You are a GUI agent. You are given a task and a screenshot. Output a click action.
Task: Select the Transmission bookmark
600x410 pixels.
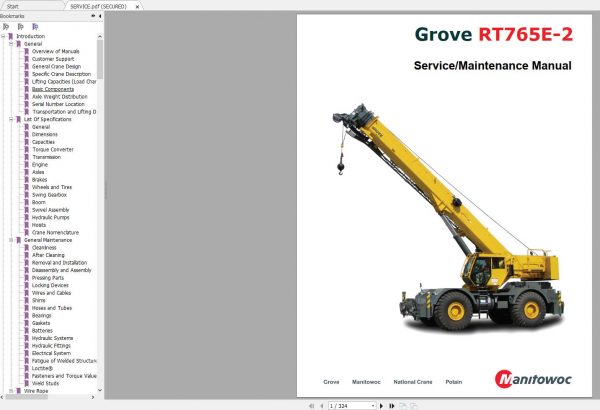pyautogui.click(x=46, y=157)
